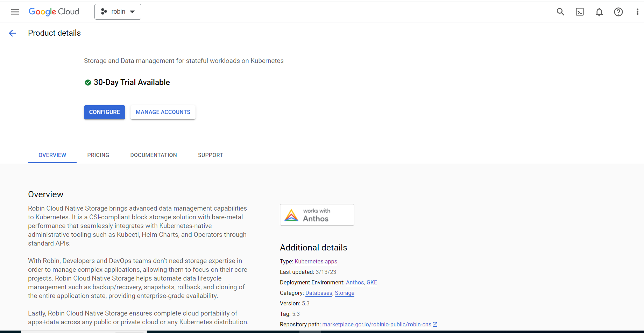Click the back arrow to leave Product details
Screen dimensions: 644x333
tap(12, 33)
